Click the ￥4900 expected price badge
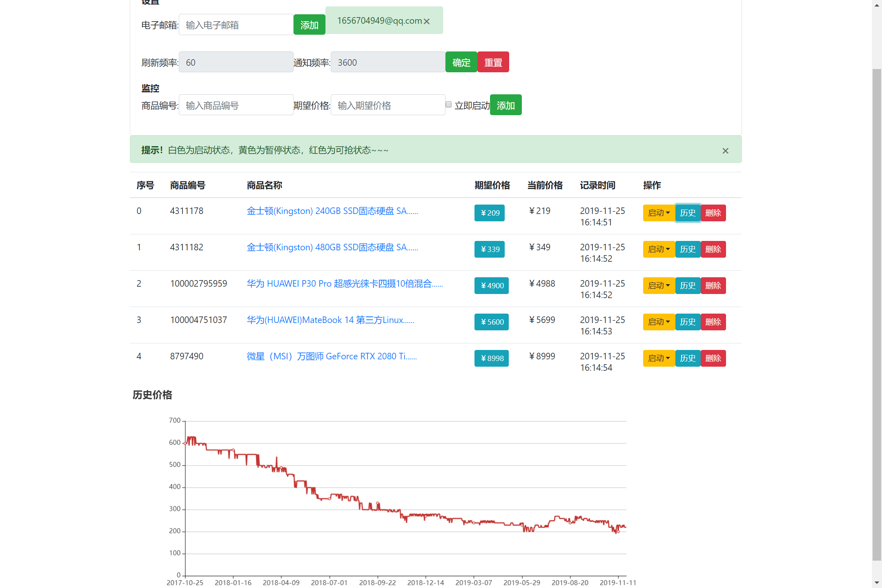The image size is (882, 588). point(491,285)
